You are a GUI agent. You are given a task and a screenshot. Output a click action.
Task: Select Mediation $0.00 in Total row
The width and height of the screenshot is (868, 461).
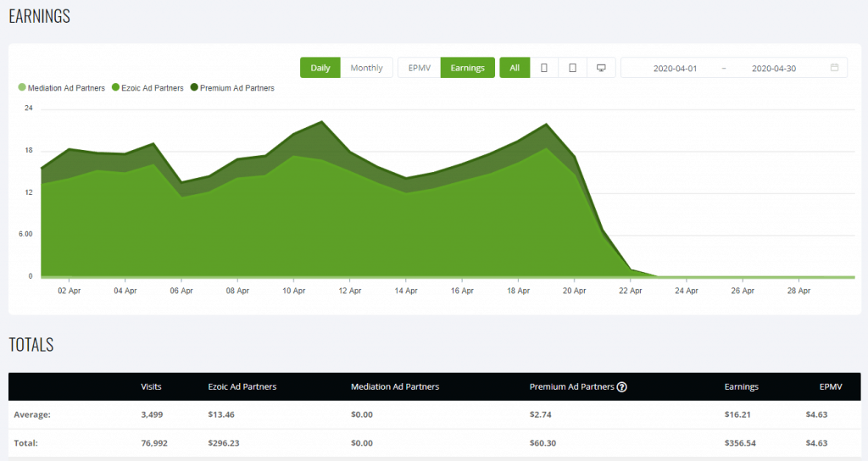tap(361, 442)
